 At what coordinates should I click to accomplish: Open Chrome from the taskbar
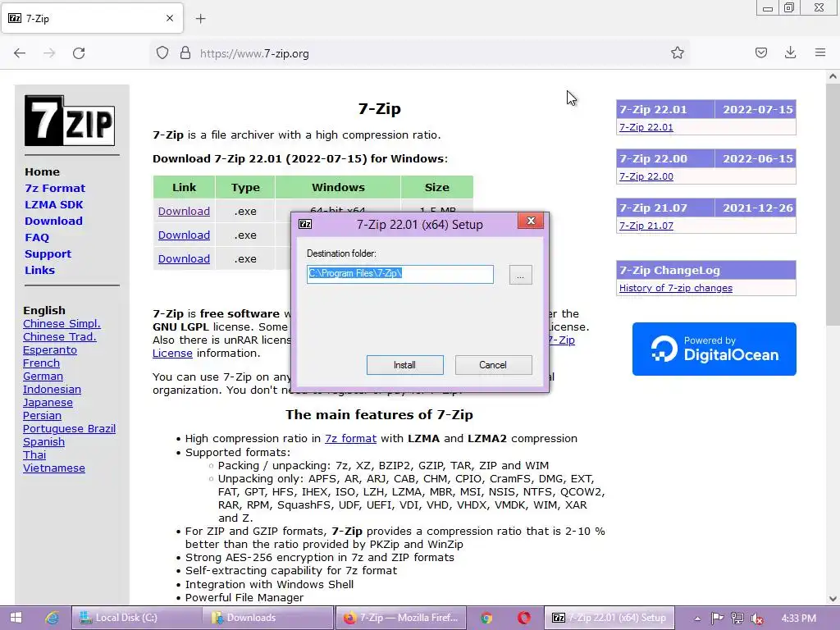point(486,618)
